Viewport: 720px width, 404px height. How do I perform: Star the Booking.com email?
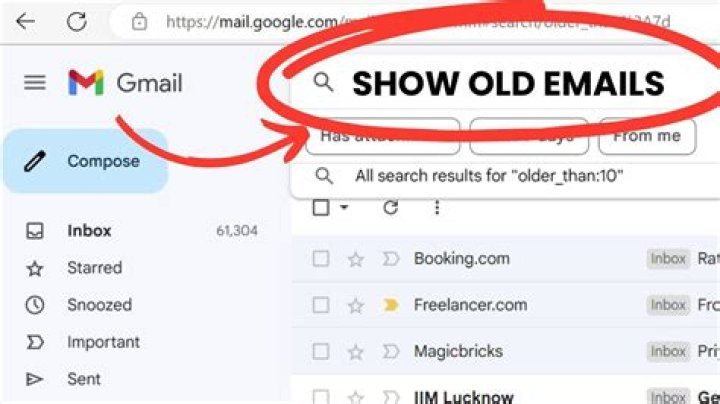point(355,259)
